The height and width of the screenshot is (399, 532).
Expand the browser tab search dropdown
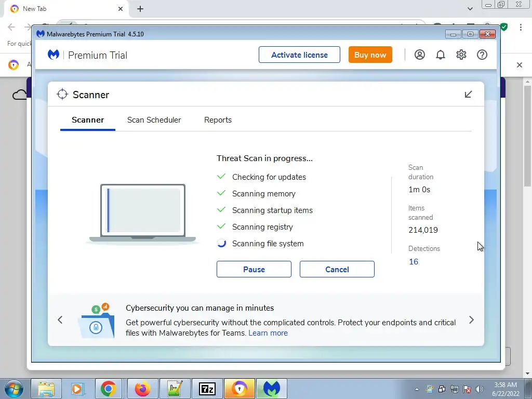click(470, 9)
